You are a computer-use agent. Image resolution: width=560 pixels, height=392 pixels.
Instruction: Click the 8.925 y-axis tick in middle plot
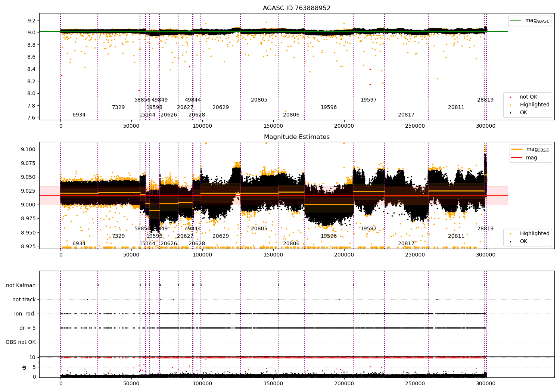click(x=28, y=246)
